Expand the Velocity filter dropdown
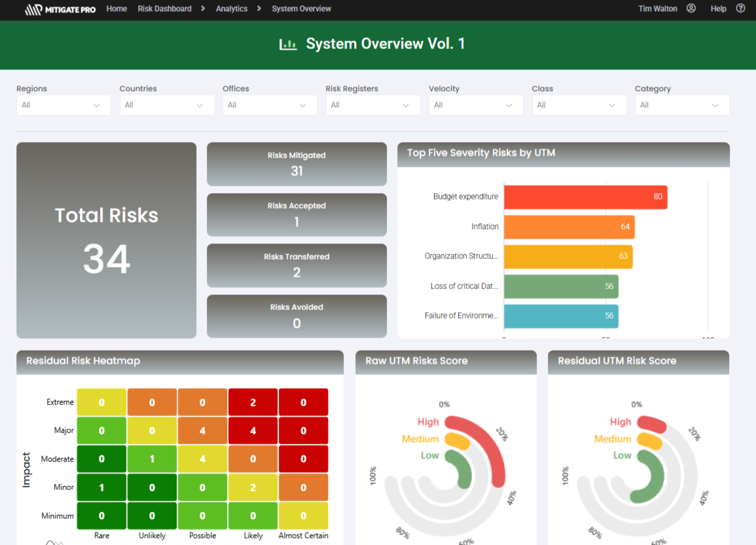756x545 pixels. pyautogui.click(x=476, y=105)
